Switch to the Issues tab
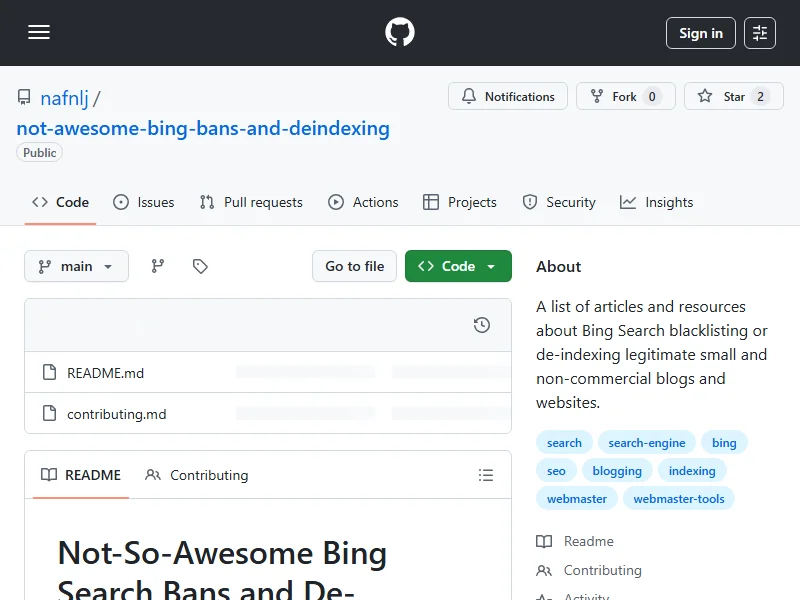 (x=144, y=202)
